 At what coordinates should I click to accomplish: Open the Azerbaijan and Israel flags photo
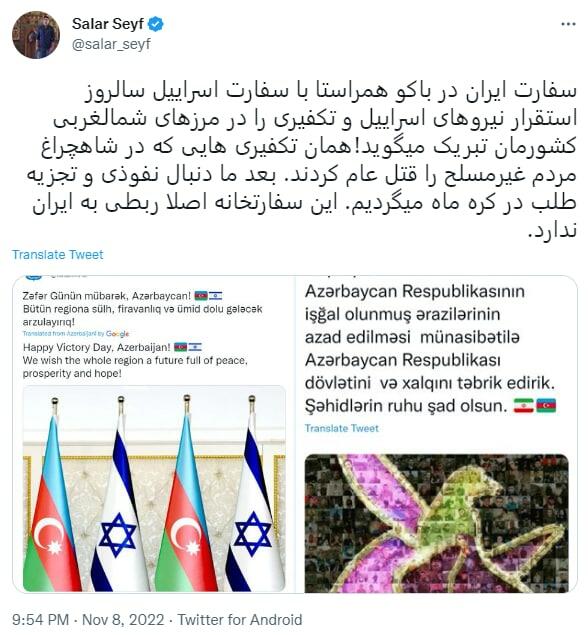pos(154,489)
